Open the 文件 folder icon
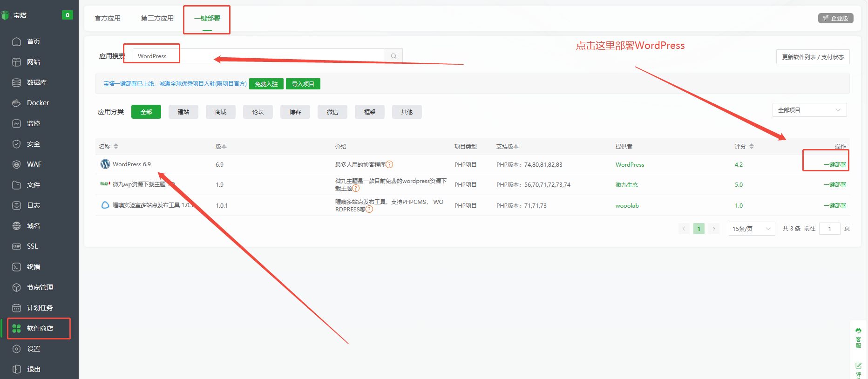This screenshot has width=868, height=379. coord(16,185)
